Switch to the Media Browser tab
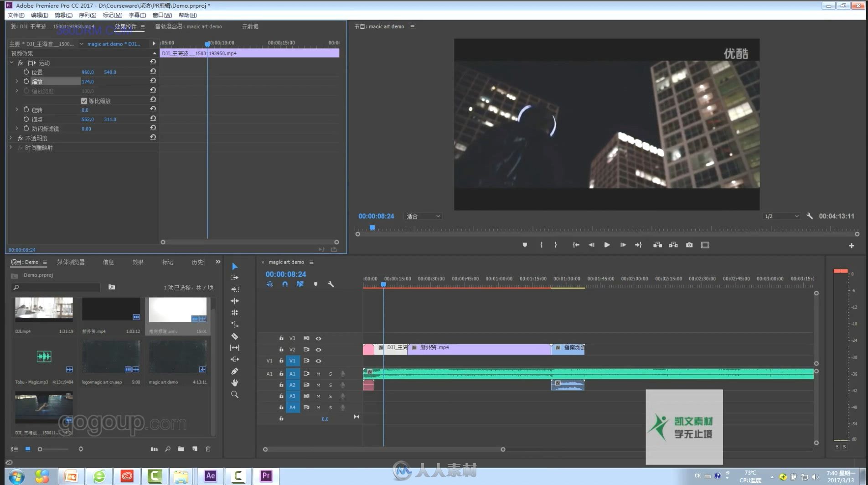 (71, 262)
